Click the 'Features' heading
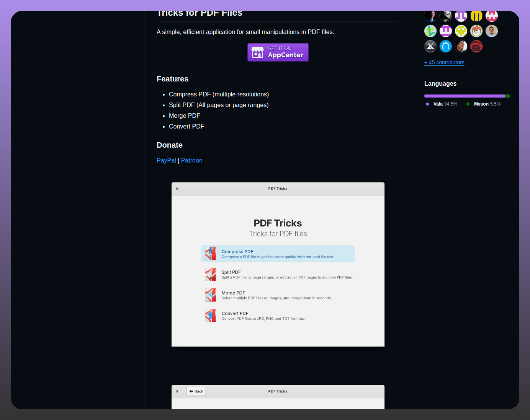Image resolution: width=530 pixels, height=420 pixels. [x=173, y=79]
